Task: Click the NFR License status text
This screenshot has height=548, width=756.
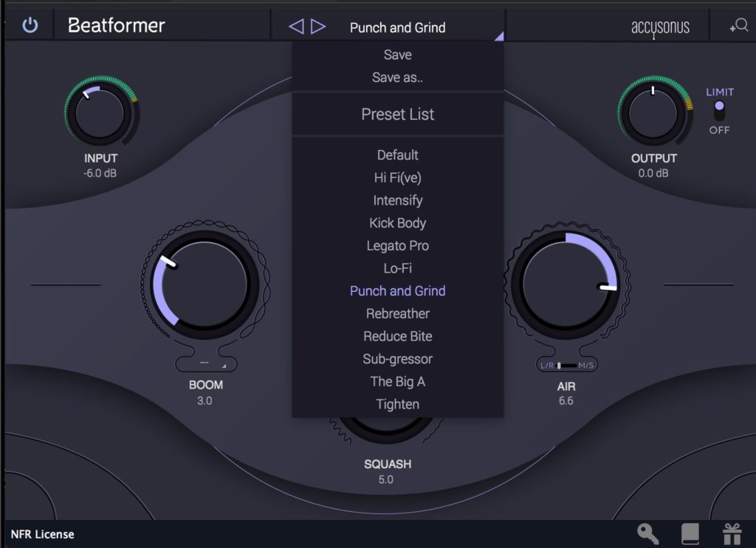Action: 42,535
